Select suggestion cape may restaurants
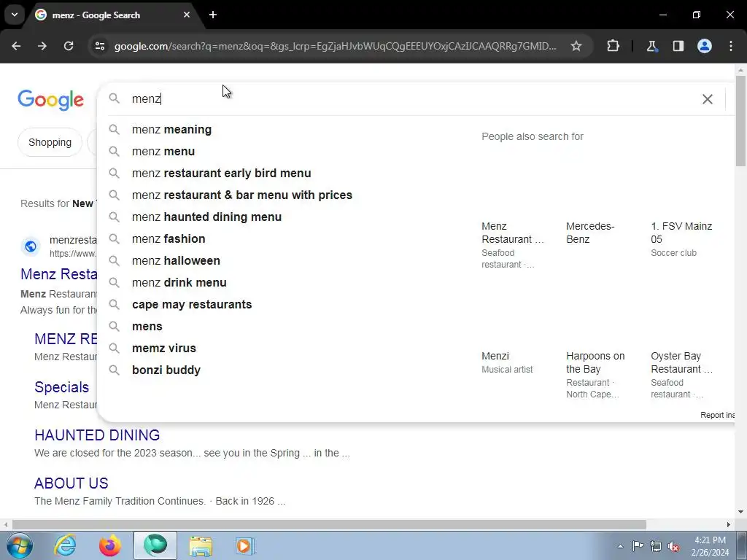747x560 pixels. [192, 305]
